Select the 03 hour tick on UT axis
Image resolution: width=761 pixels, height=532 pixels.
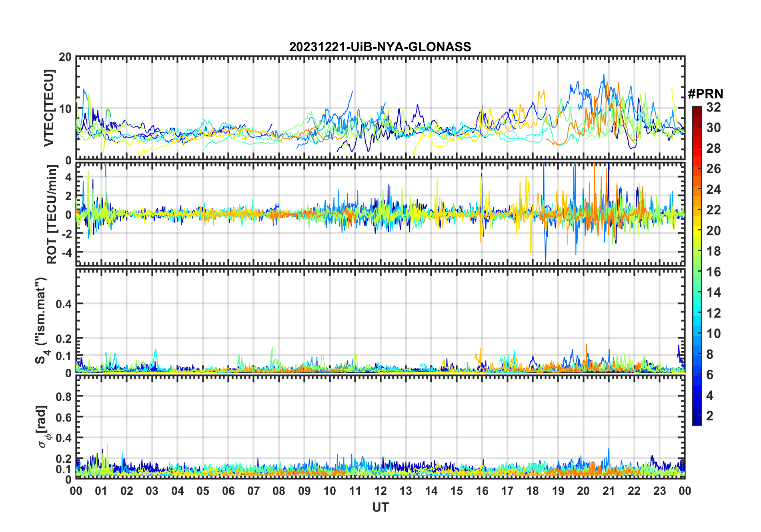click(152, 491)
